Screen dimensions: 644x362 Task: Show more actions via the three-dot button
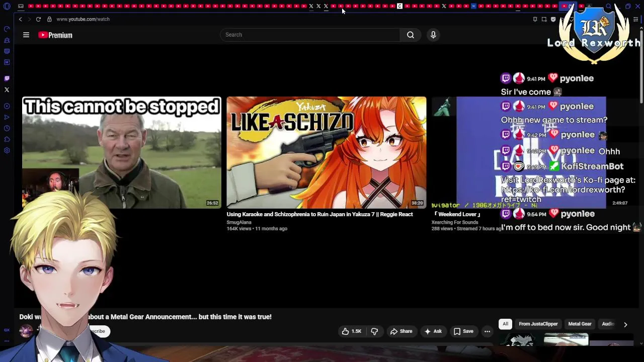[x=487, y=331]
